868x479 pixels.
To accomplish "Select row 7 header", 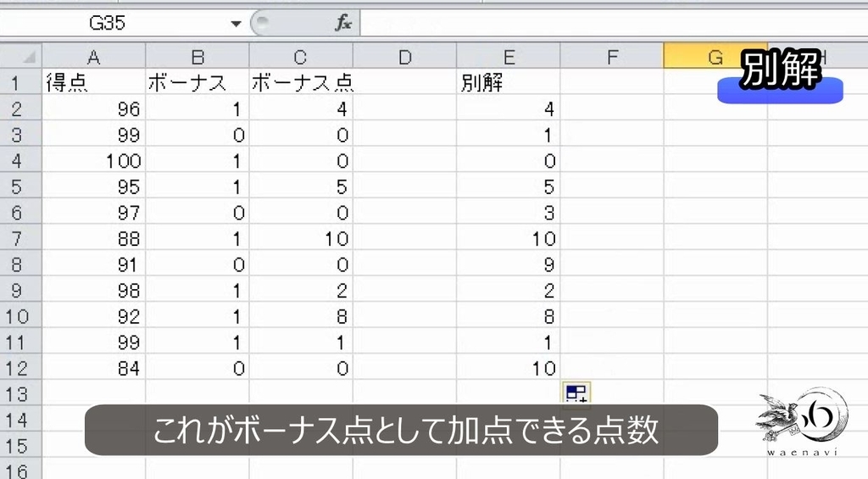I will point(21,239).
